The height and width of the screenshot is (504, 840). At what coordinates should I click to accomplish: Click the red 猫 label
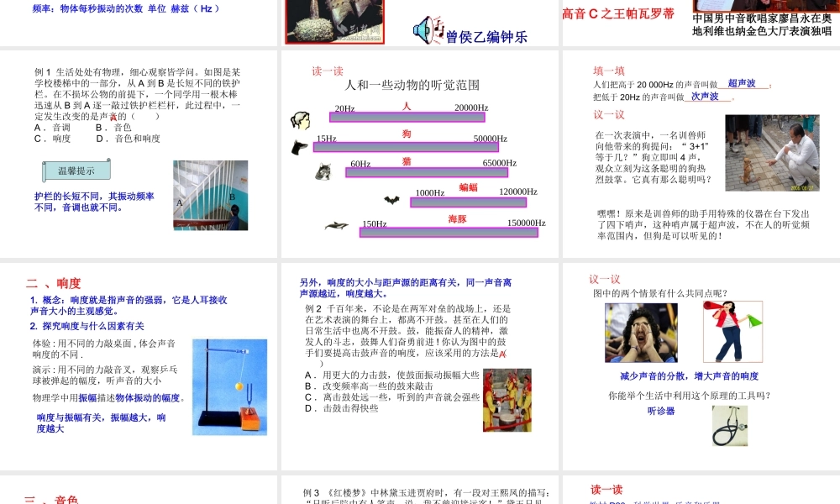[x=407, y=161]
